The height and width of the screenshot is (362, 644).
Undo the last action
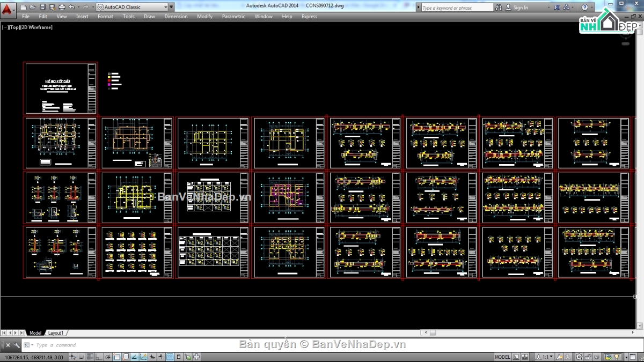71,7
